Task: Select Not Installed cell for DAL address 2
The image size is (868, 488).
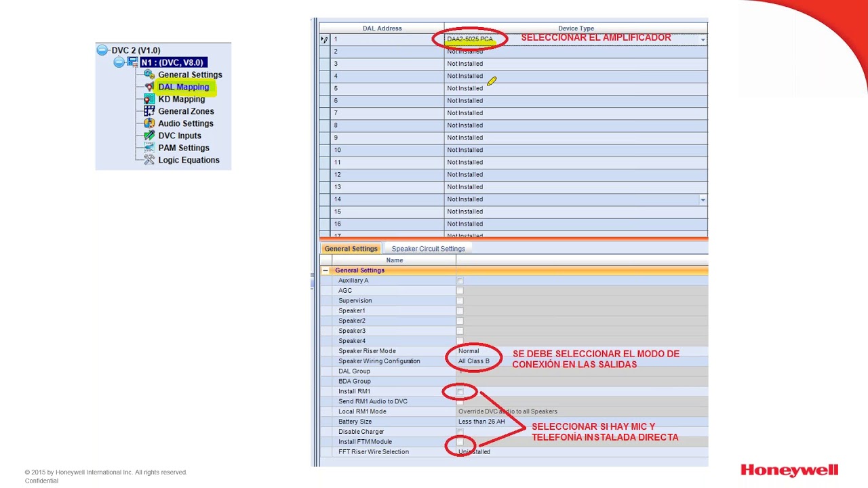Action: [576, 52]
